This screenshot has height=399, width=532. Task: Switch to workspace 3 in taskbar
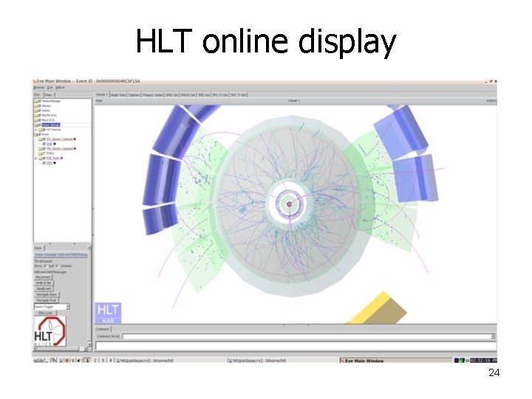tap(103, 361)
